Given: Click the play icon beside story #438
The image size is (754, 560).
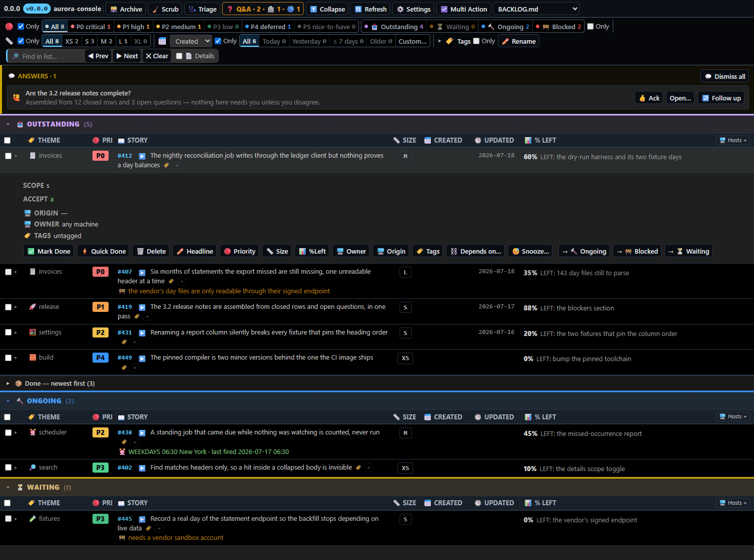Looking at the screenshot, I should tap(142, 433).
